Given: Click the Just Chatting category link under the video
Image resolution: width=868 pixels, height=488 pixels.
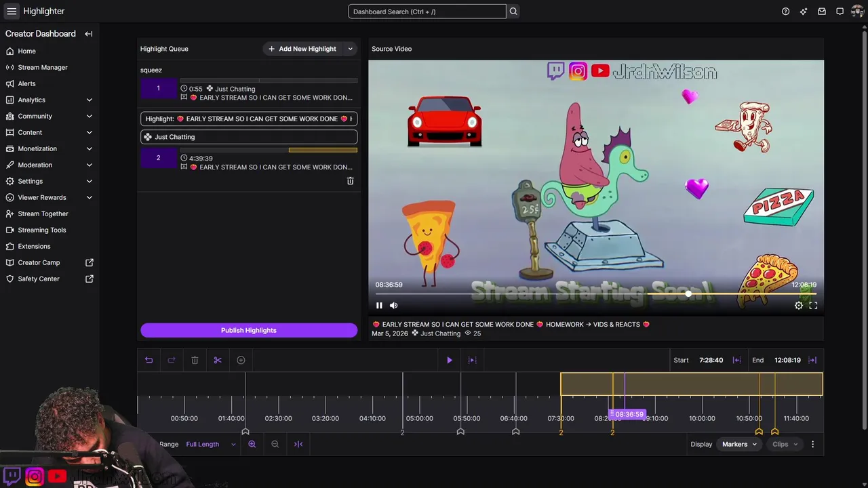Looking at the screenshot, I should pyautogui.click(x=440, y=333).
